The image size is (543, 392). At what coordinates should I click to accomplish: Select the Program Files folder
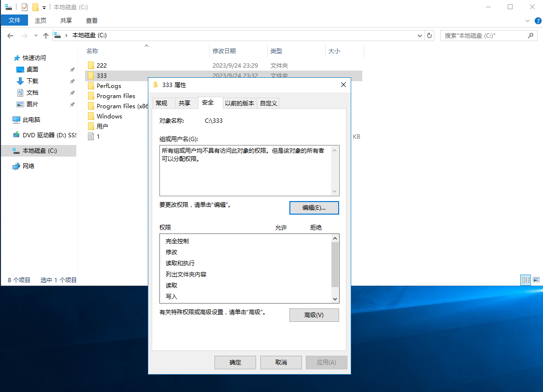coord(115,96)
